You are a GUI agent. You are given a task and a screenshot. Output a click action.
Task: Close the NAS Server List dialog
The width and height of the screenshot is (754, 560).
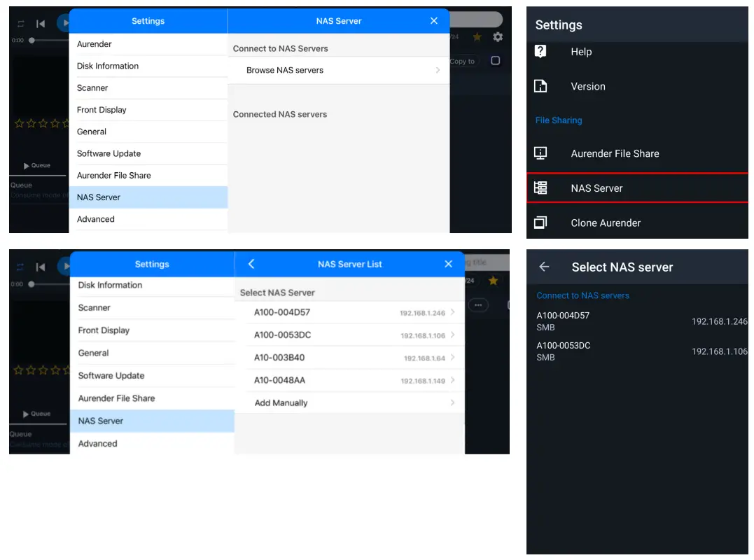(x=448, y=264)
